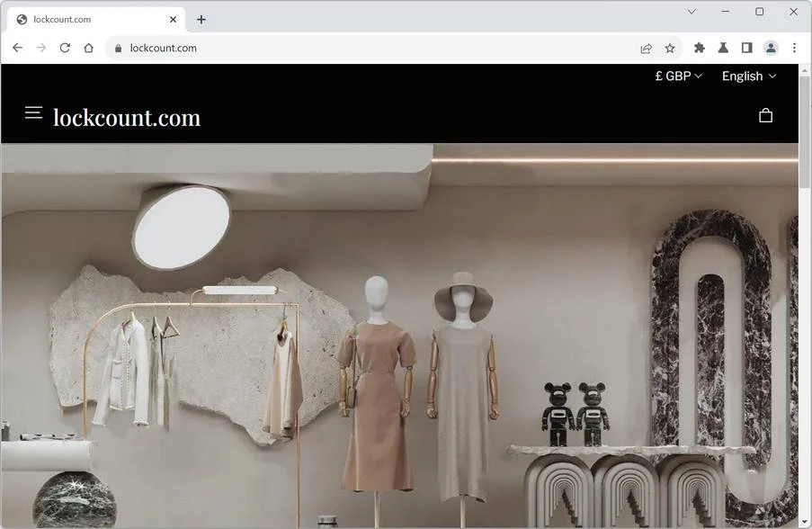The image size is (812, 529).
Task: Open the tab search chevron
Action: 692,12
